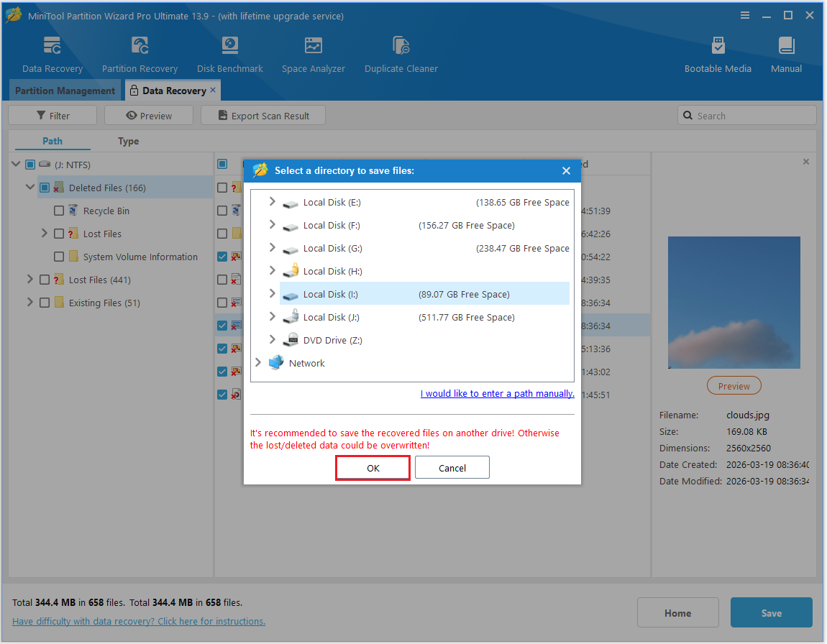Viewport: 827px width, 644px height.
Task: Click the blue Save button
Action: point(771,613)
